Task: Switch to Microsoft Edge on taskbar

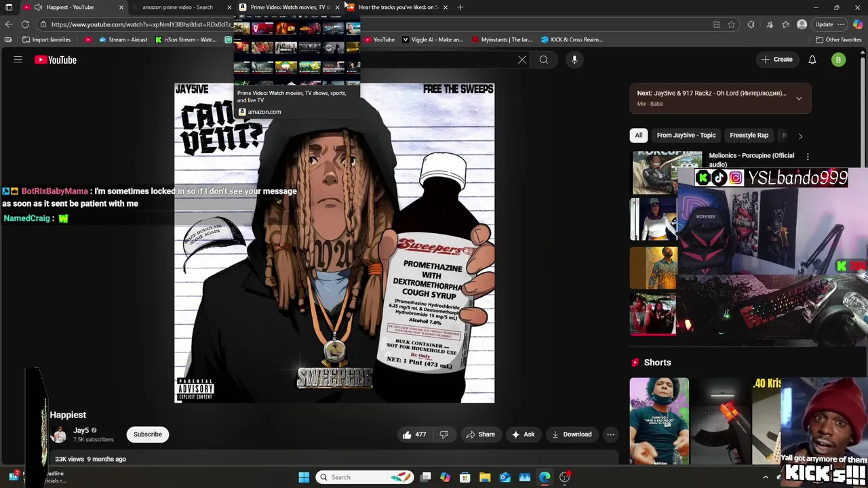Action: pyautogui.click(x=545, y=477)
